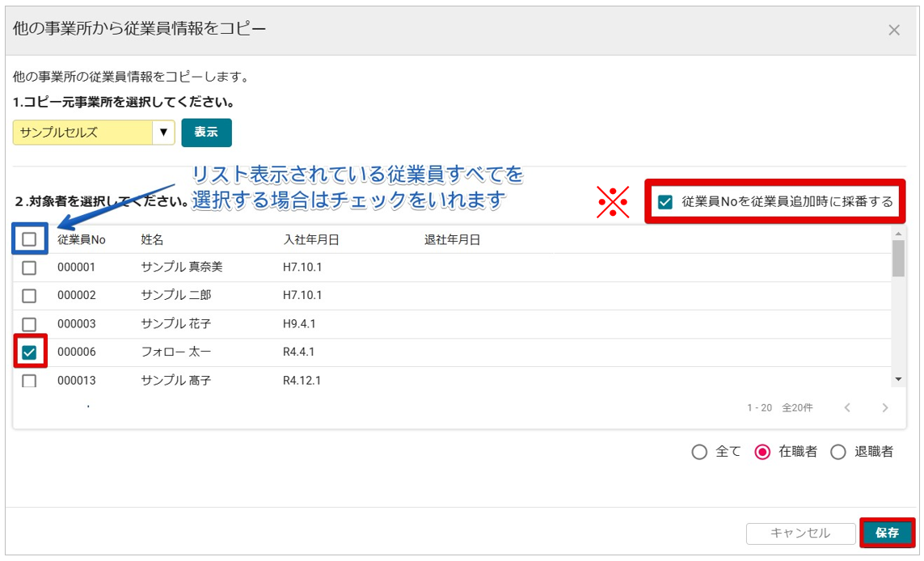The image size is (924, 561).
Task: Select the 全て radio button
Action: coord(699,452)
